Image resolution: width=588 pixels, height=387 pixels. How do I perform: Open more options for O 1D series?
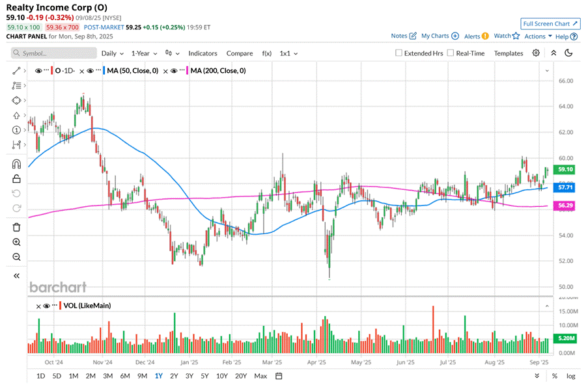(x=46, y=70)
